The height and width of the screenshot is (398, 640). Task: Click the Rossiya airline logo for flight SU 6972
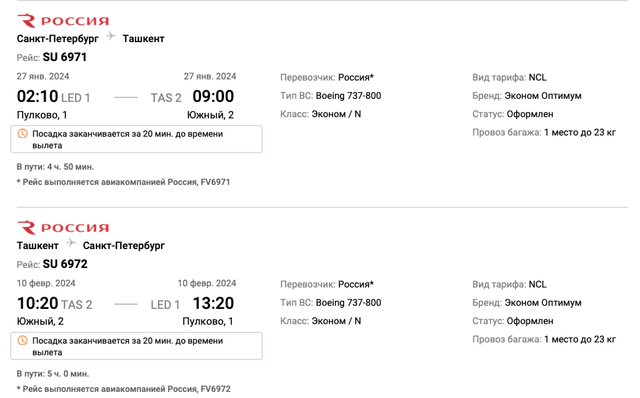pyautogui.click(x=63, y=228)
